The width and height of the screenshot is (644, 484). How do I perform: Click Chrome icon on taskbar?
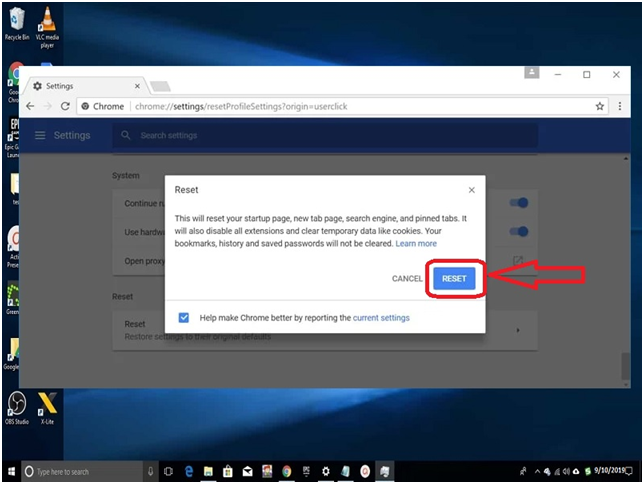click(286, 471)
